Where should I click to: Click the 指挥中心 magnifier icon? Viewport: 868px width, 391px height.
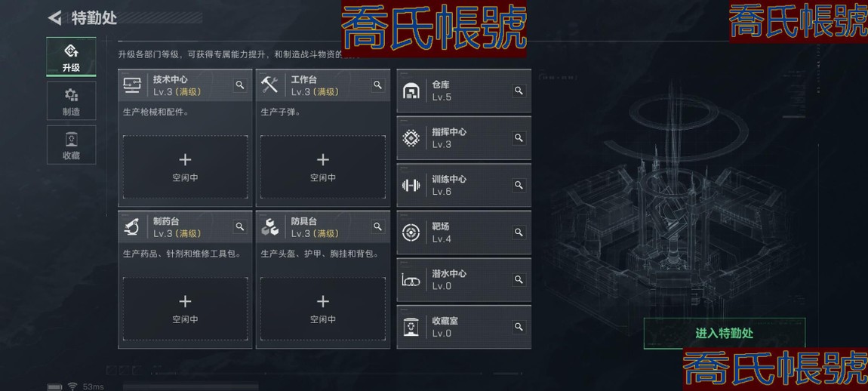click(519, 137)
